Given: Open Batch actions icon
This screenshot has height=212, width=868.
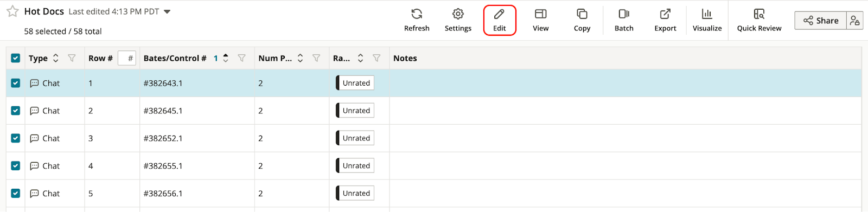Looking at the screenshot, I should click(624, 14).
